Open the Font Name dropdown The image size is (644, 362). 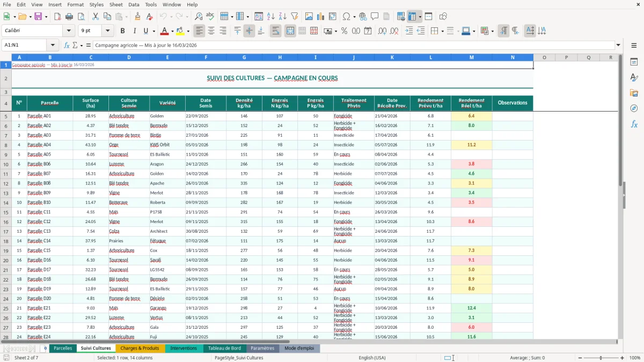(68, 31)
